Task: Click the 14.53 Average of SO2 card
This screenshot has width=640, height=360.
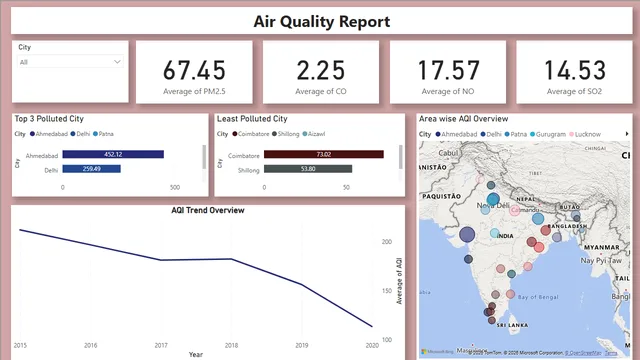Action: click(x=574, y=72)
